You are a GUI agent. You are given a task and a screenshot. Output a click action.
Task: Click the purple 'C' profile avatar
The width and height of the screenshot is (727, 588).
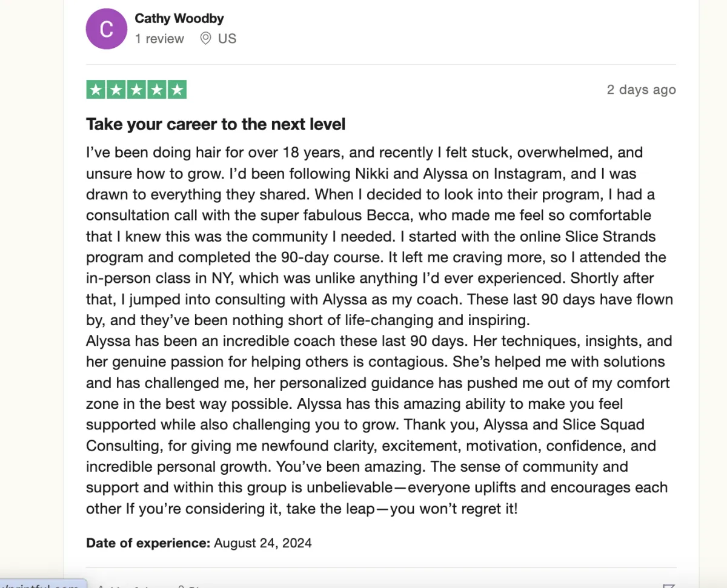point(106,29)
